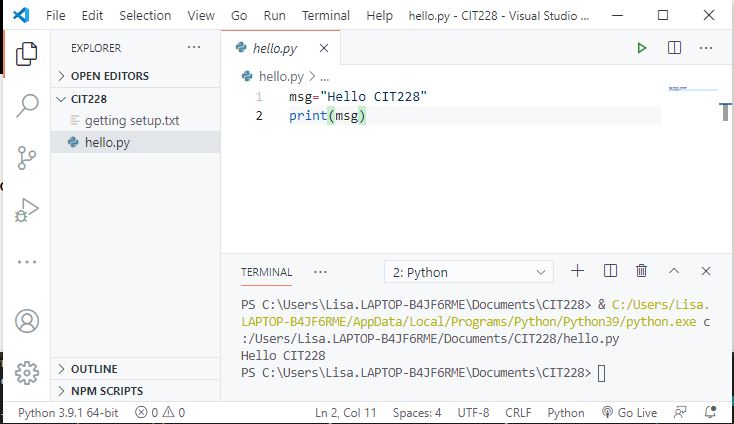Open the Accounts profile icon
This screenshot has width=734, height=424.
tap(27, 321)
